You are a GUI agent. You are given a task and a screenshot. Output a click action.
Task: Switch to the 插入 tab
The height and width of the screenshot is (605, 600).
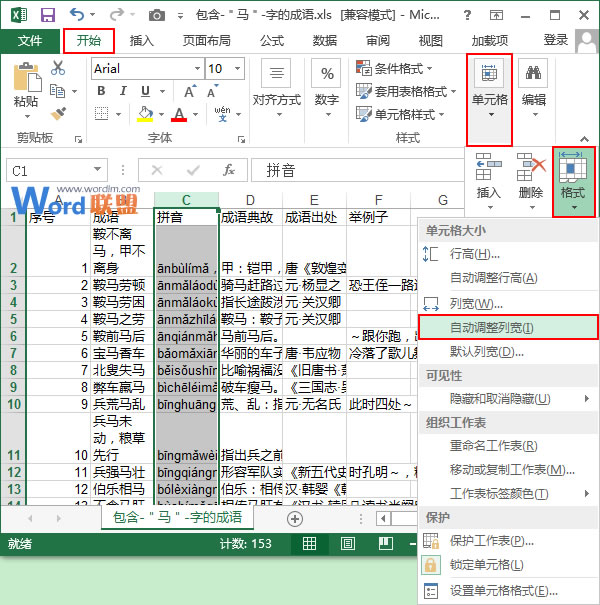pos(141,40)
